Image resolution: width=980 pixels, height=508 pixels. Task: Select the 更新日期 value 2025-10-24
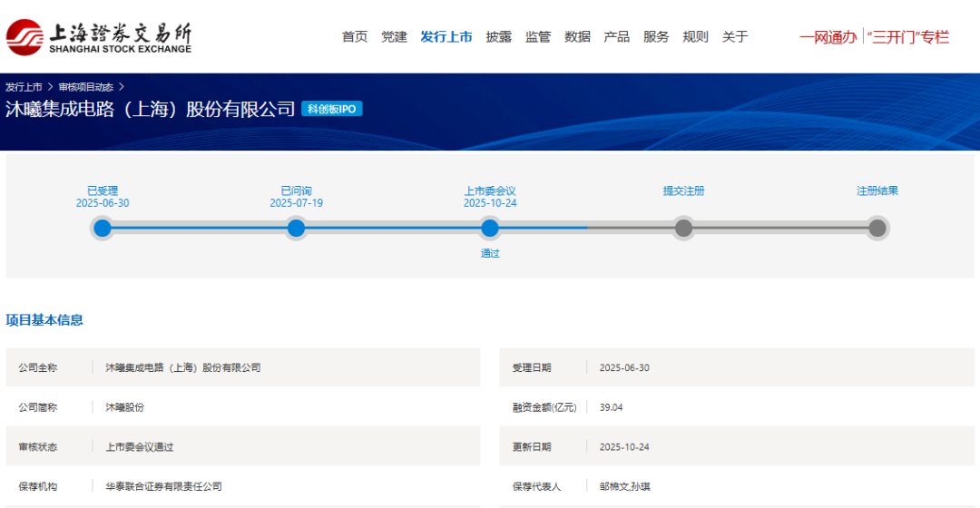click(x=624, y=446)
